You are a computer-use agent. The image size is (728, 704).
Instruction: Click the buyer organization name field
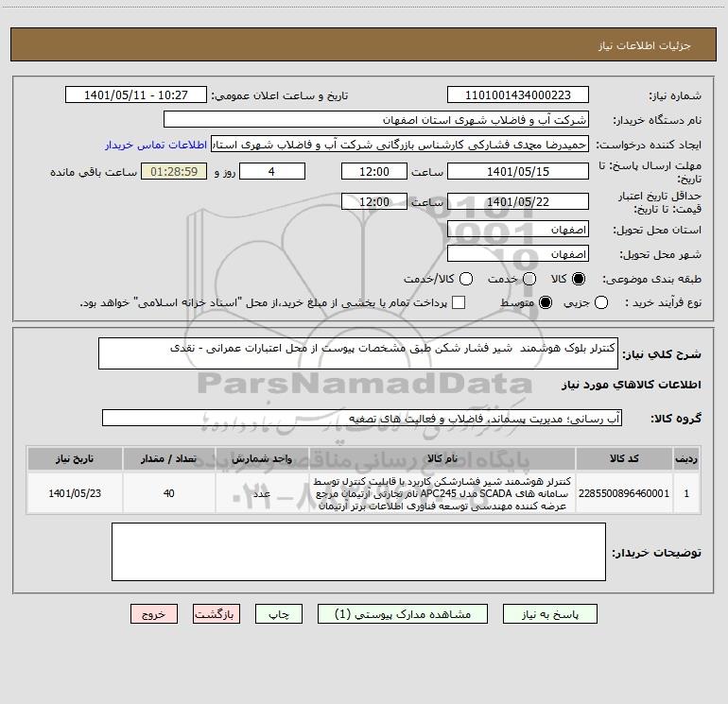click(x=376, y=120)
